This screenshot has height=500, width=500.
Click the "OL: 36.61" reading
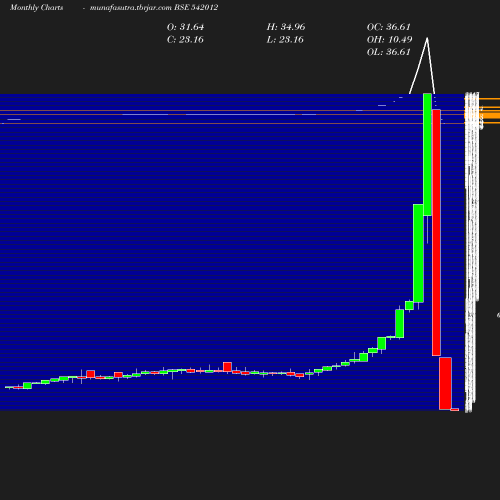click(388, 52)
